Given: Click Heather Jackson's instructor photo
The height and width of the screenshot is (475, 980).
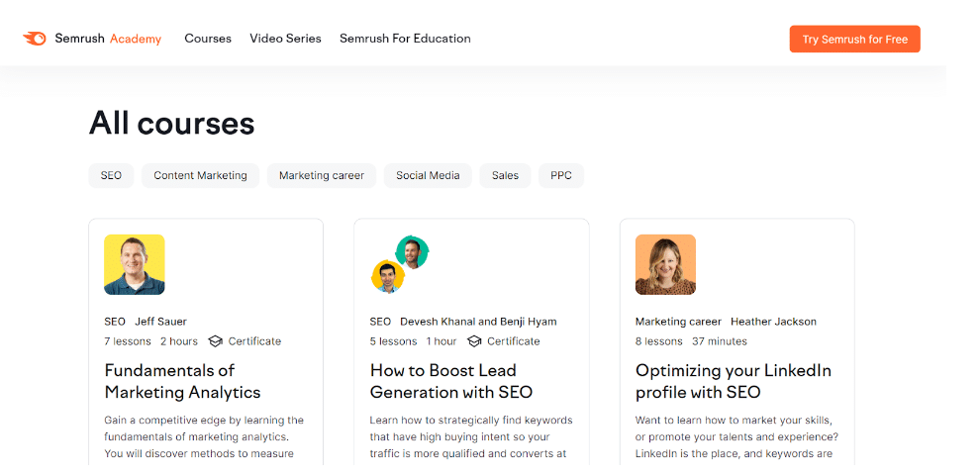Looking at the screenshot, I should [x=665, y=264].
